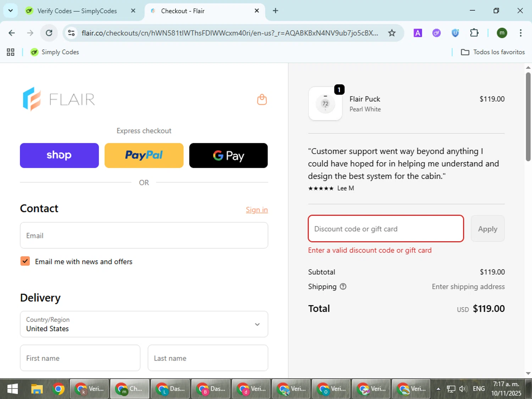Screen dimensions: 532x399
Task: Click the shipping info question mark icon
Action: click(x=343, y=287)
